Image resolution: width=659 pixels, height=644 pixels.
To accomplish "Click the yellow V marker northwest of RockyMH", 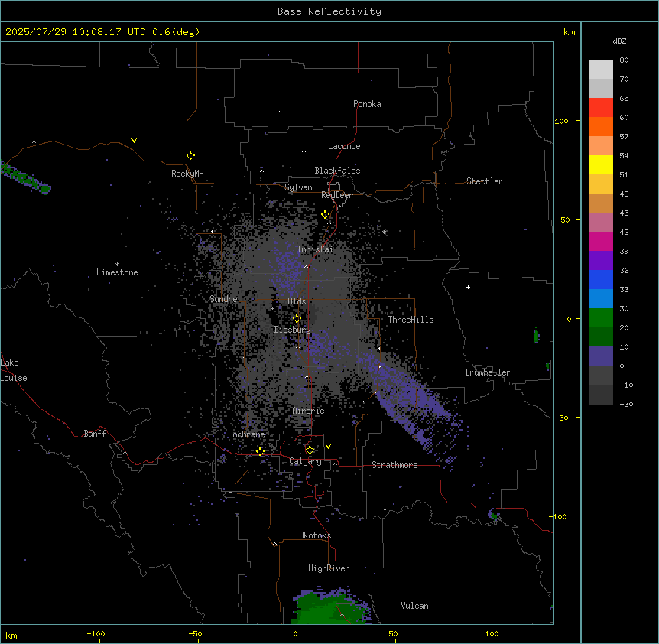I will click(134, 141).
